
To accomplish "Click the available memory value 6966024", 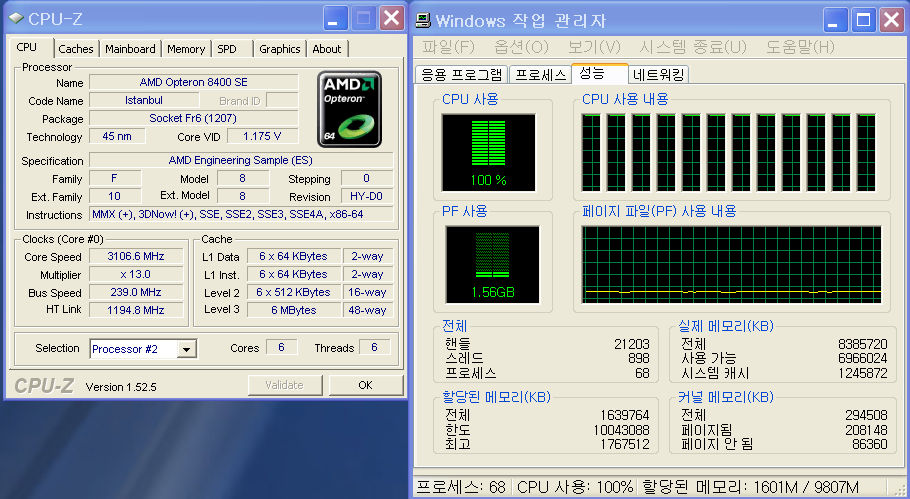I will point(862,359).
